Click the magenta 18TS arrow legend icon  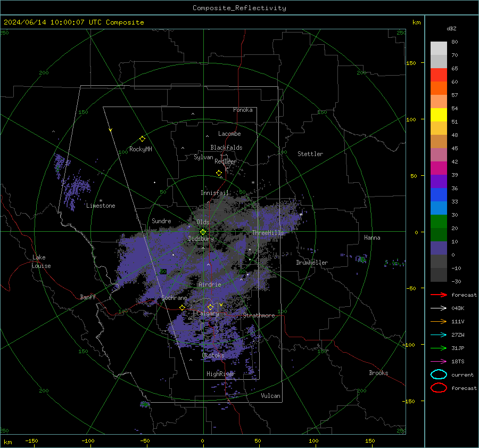point(439,362)
